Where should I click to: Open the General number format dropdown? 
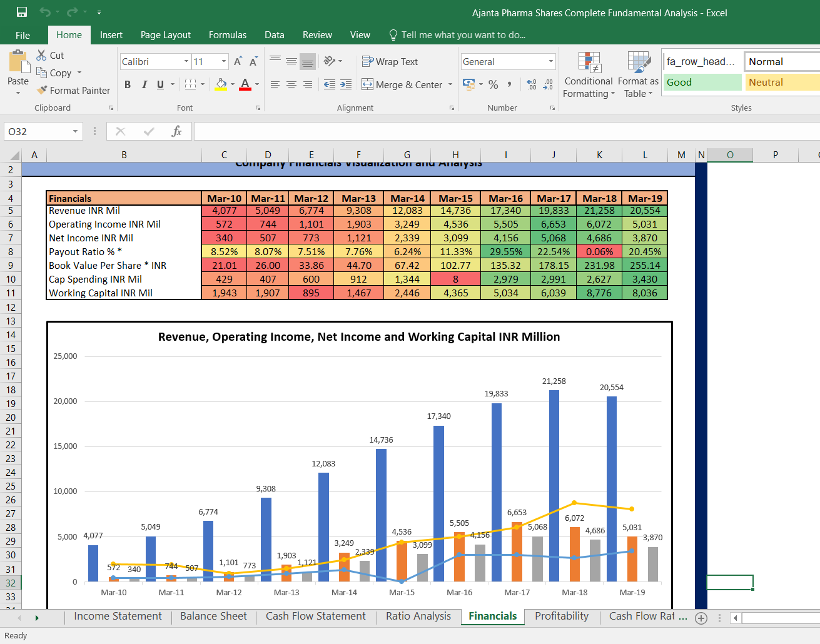pyautogui.click(x=551, y=61)
